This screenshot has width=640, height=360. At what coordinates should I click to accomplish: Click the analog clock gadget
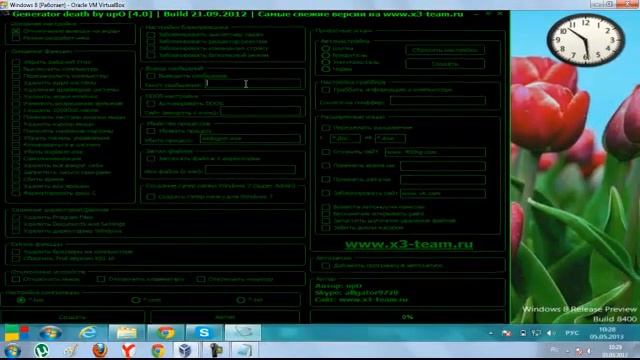[586, 40]
